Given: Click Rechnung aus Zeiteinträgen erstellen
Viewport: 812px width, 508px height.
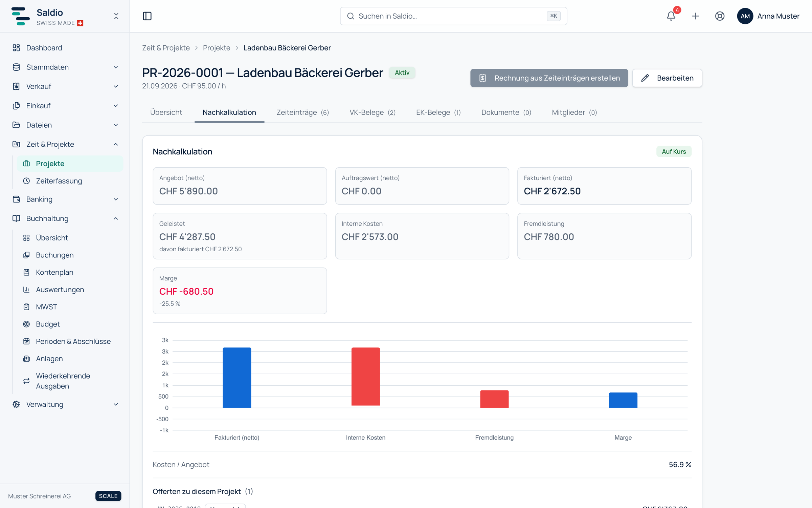Looking at the screenshot, I should tap(549, 78).
